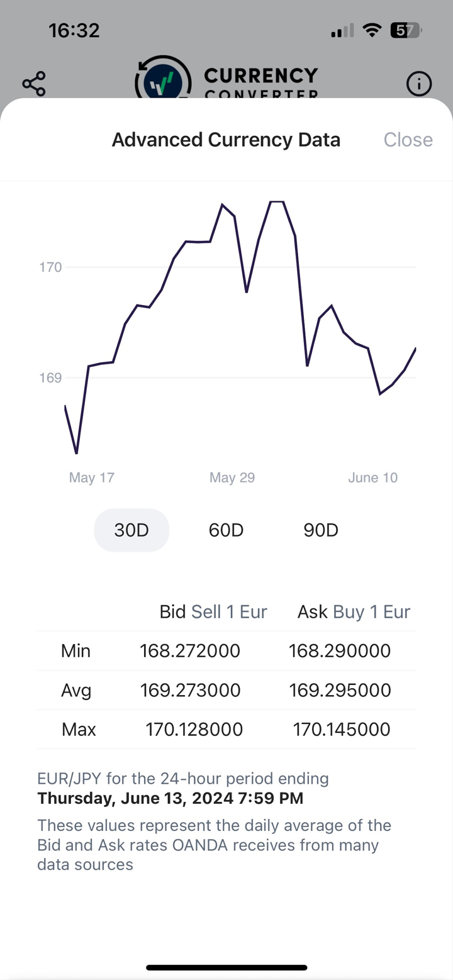Image resolution: width=453 pixels, height=980 pixels.
Task: Tap the home indicator bar
Action: pyautogui.click(x=226, y=967)
